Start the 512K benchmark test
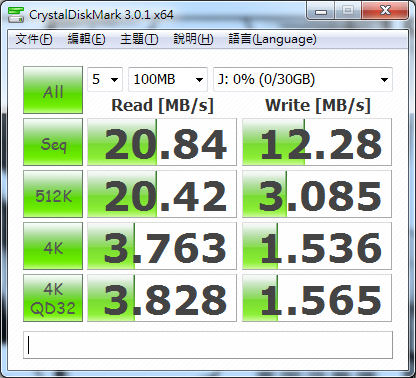Image resolution: width=416 pixels, height=378 pixels. [x=53, y=194]
